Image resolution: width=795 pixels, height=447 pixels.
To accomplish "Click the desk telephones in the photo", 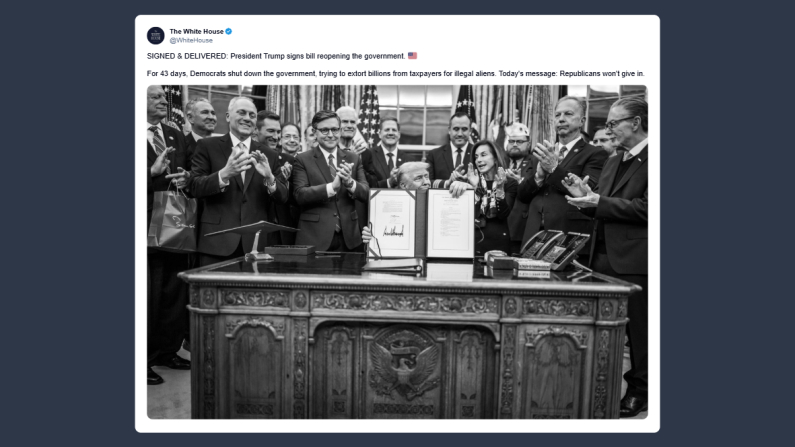I will (554, 248).
